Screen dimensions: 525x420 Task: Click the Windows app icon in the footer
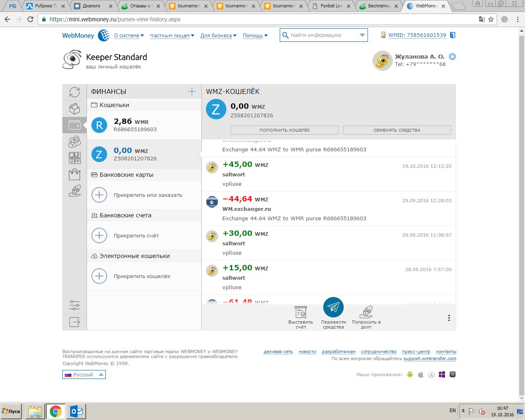(442, 374)
